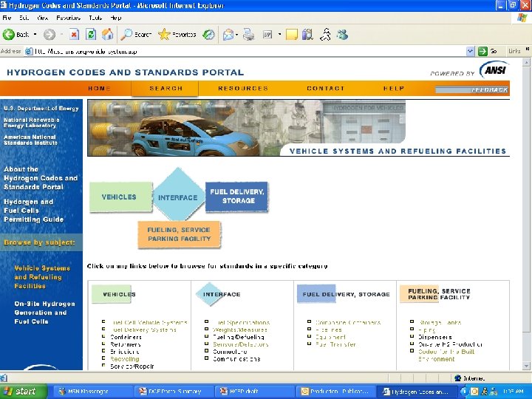Click the page icon in address bar

pos(29,51)
